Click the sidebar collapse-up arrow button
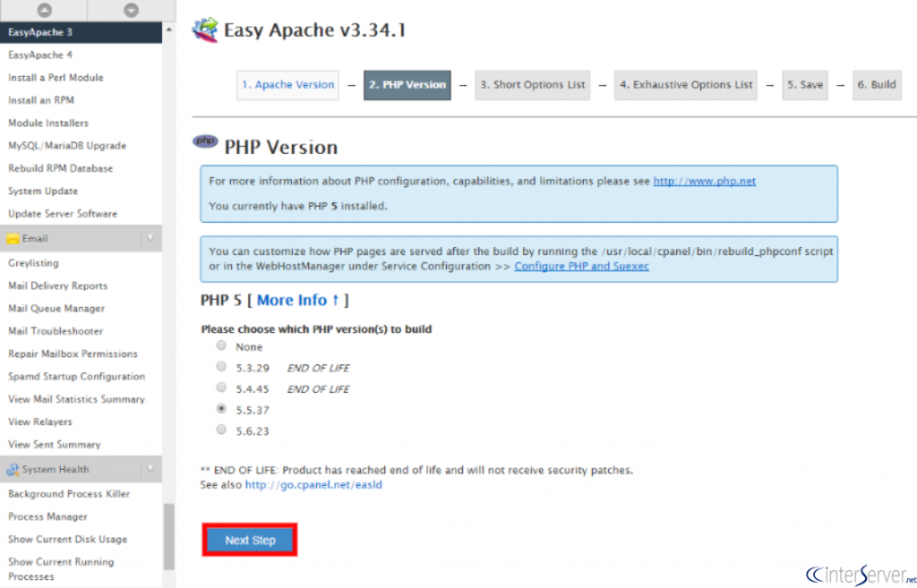 pyautogui.click(x=45, y=10)
